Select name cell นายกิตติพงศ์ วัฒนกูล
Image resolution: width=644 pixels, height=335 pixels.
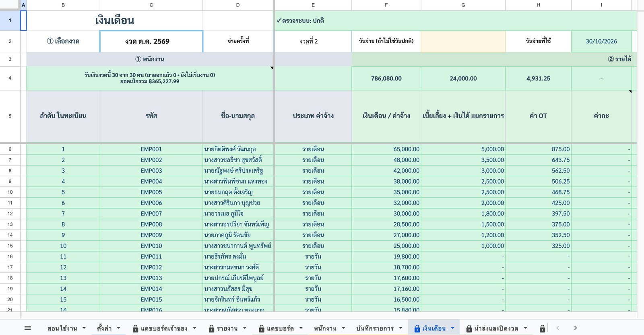coord(238,149)
